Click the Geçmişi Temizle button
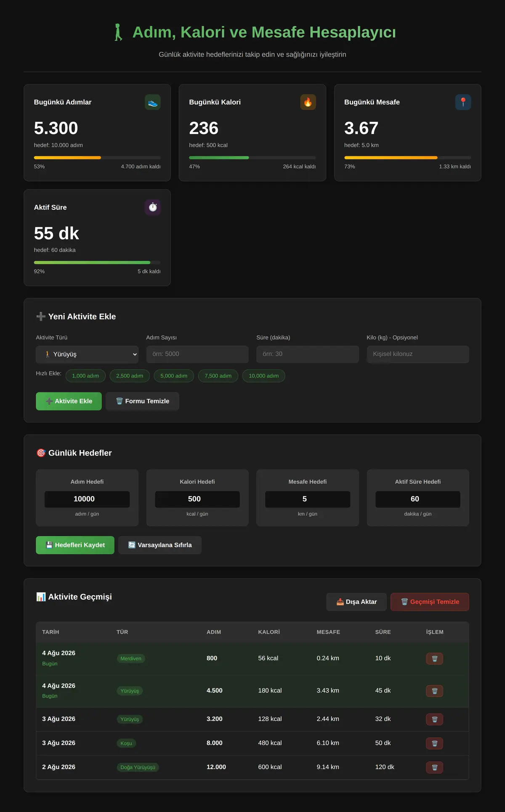 tap(430, 602)
